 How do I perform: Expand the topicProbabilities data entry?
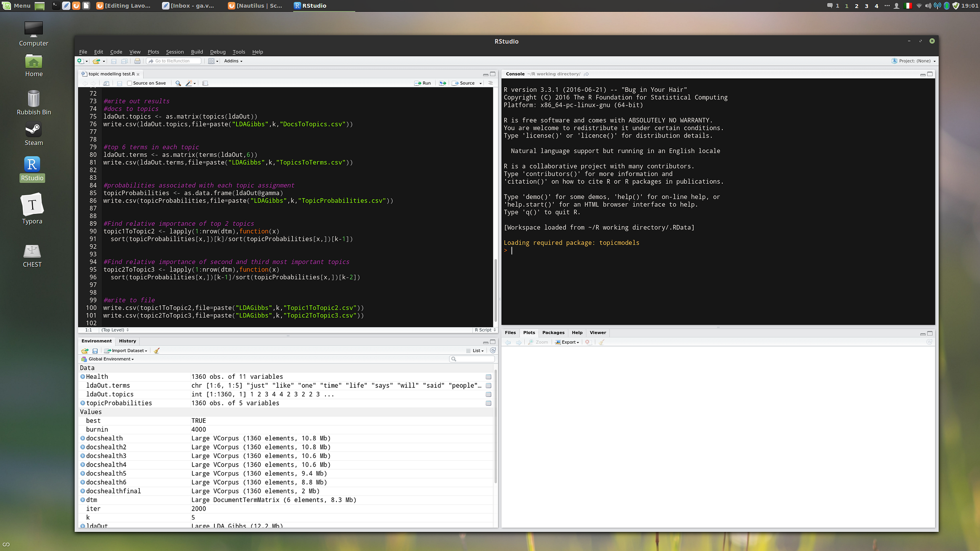click(x=82, y=403)
